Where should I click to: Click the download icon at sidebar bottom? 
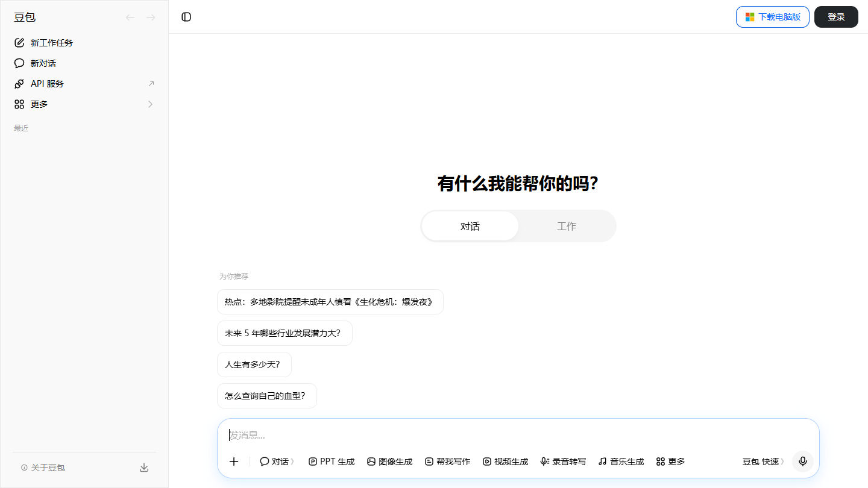[144, 468]
